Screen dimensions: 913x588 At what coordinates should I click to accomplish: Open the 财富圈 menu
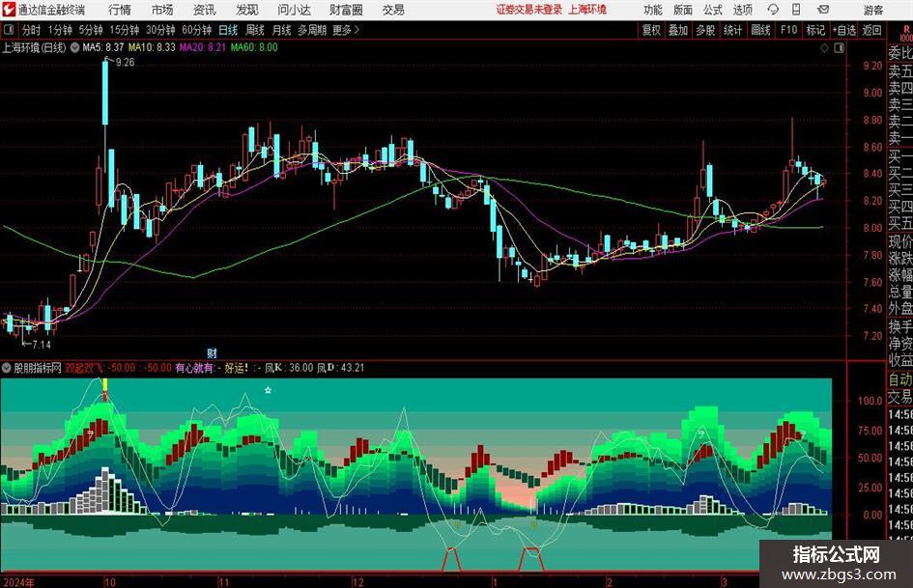(x=346, y=10)
